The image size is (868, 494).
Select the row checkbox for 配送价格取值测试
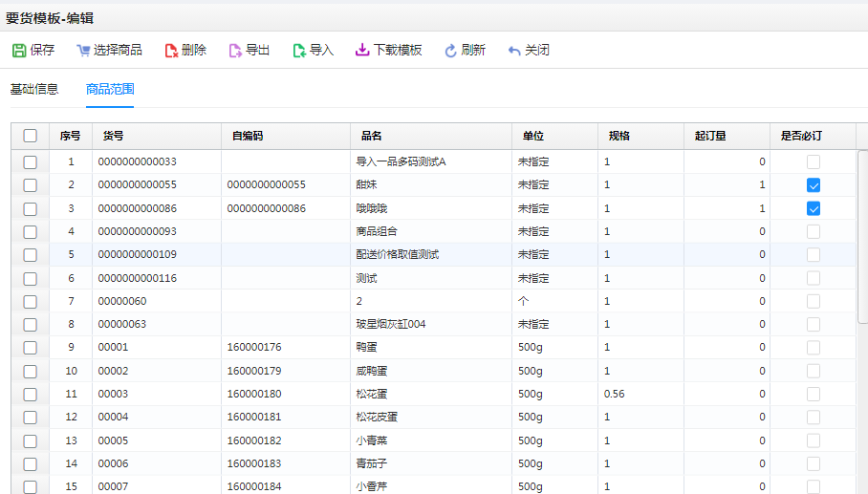click(31, 255)
